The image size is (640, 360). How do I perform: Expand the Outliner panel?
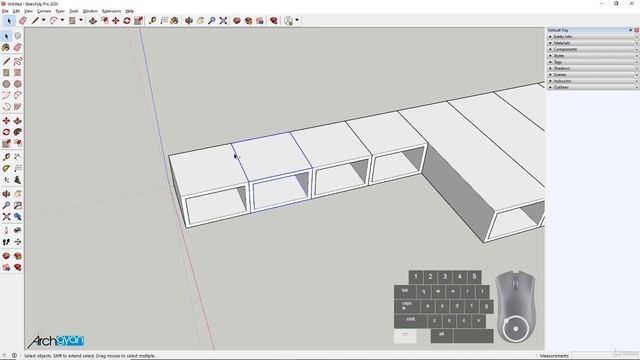coord(593,87)
